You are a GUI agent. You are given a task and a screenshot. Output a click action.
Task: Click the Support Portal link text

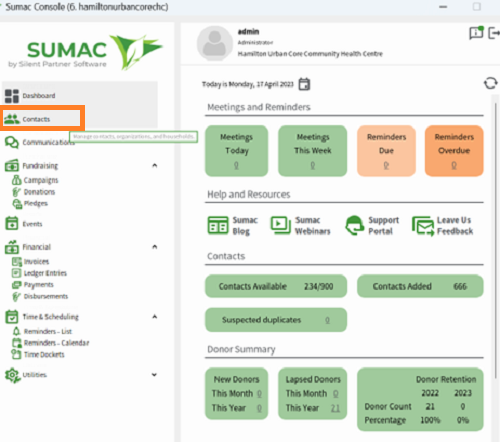383,226
